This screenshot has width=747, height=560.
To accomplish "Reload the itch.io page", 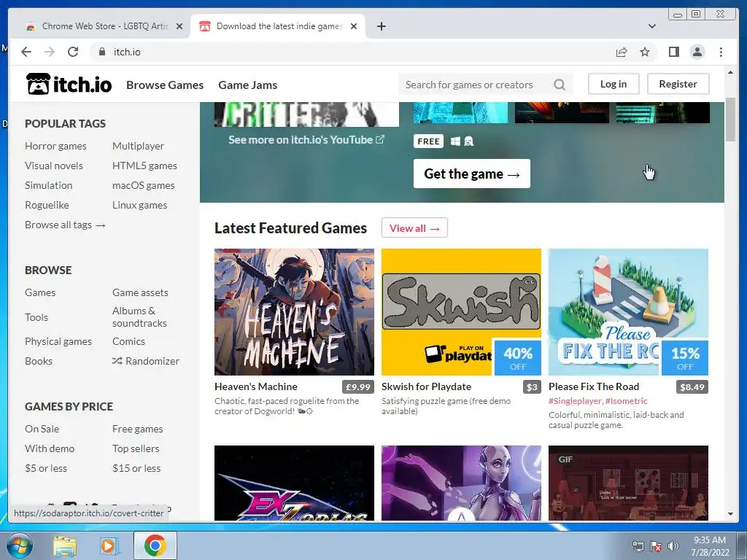I will 73,52.
